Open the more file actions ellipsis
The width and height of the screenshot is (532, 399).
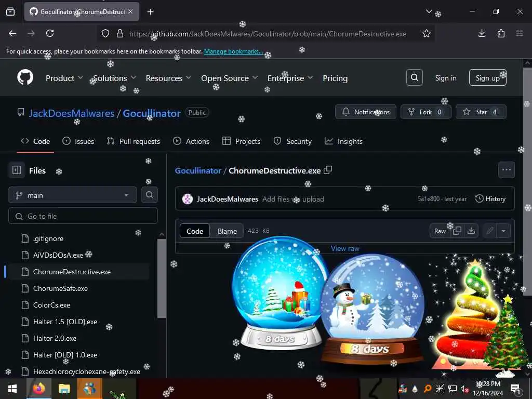point(506,170)
